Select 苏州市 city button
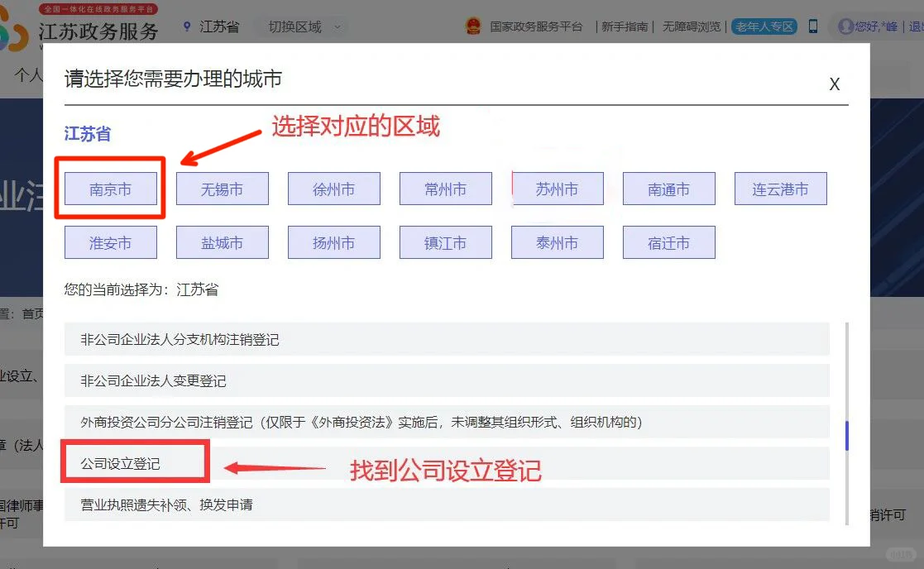The height and width of the screenshot is (569, 924). click(x=557, y=189)
